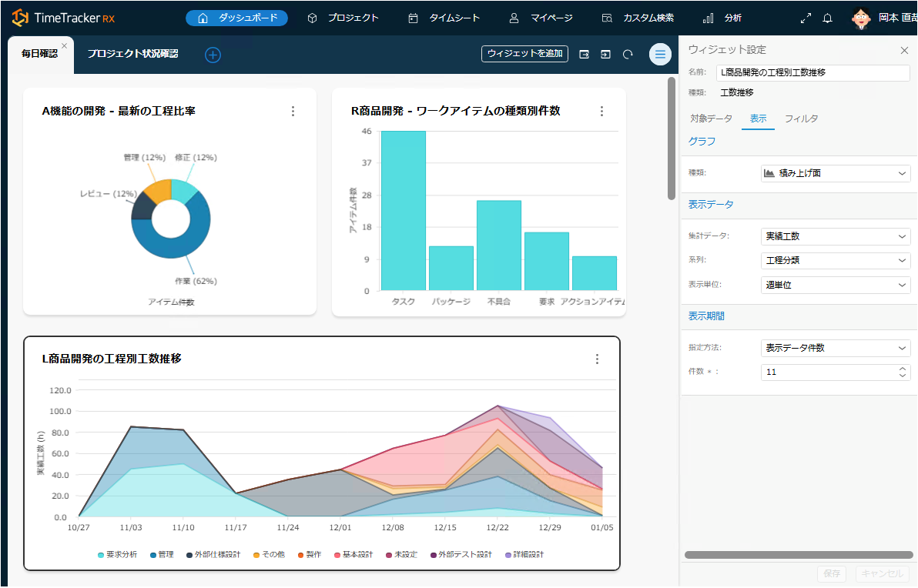
Task: Expand the 集計データ dropdown set to 実績工数
Action: [x=835, y=236]
